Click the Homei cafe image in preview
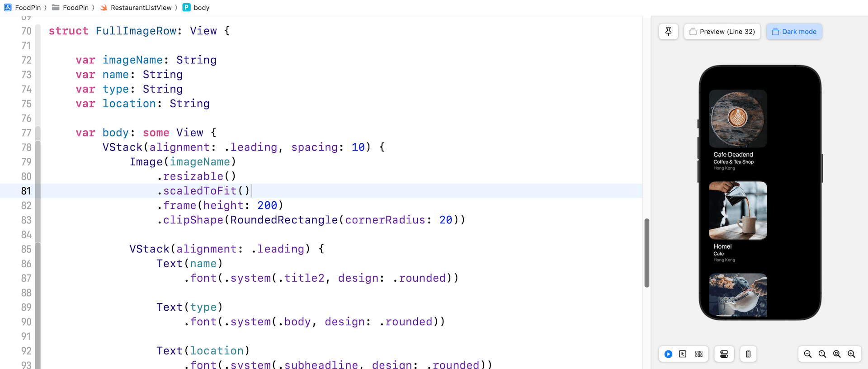The image size is (868, 369). point(738,210)
